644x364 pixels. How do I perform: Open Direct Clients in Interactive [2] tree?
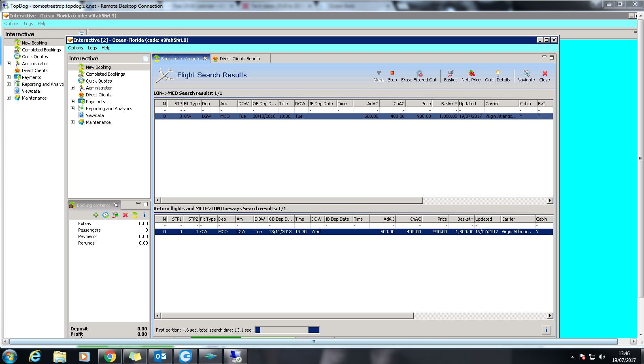coord(98,95)
